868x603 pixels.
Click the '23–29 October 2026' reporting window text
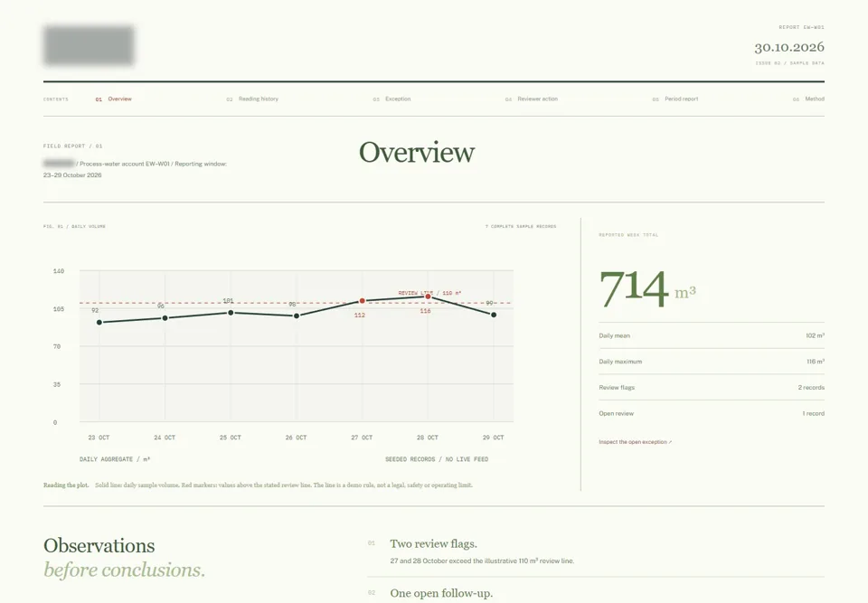tap(72, 175)
